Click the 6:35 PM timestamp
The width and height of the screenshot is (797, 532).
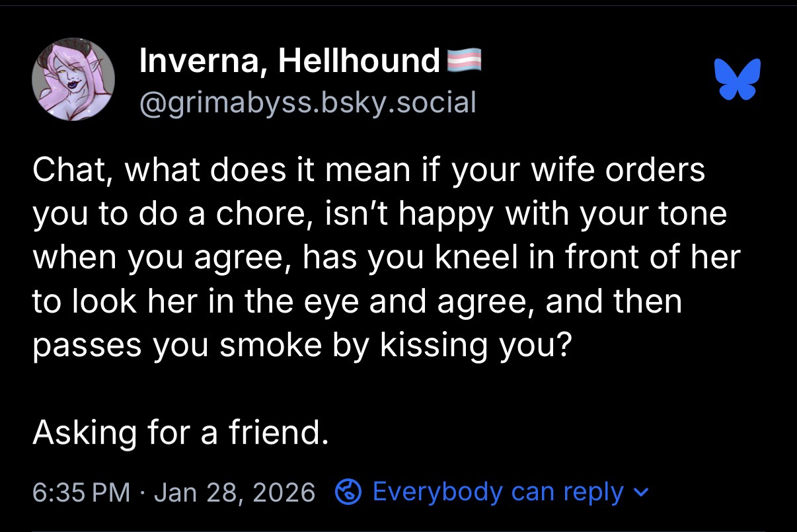(81, 492)
